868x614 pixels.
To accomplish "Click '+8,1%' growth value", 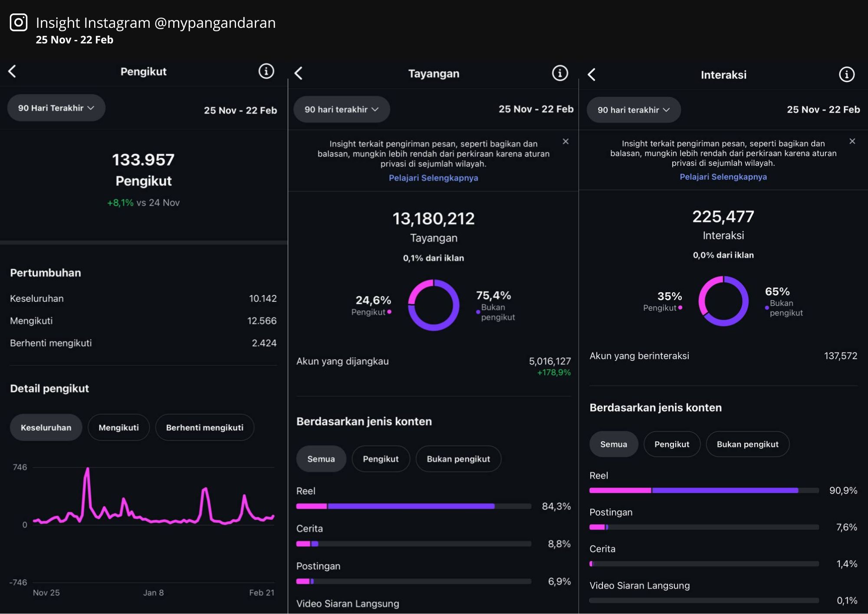I will click(x=120, y=203).
